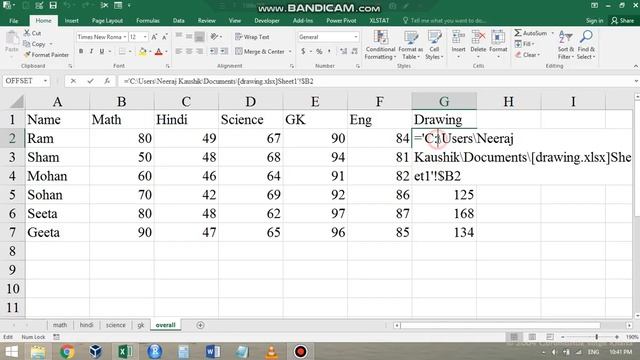The width and height of the screenshot is (640, 360).
Task: Open the Data ribbon tab
Action: point(178,20)
